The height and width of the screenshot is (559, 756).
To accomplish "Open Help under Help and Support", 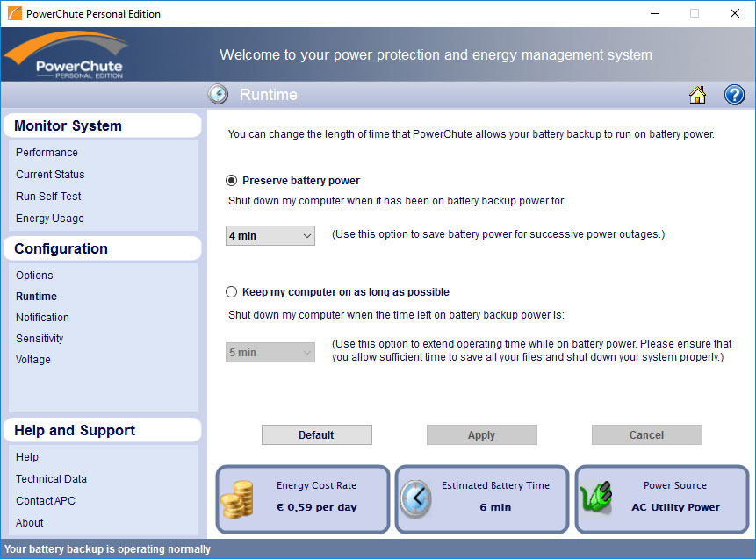I will [27, 457].
